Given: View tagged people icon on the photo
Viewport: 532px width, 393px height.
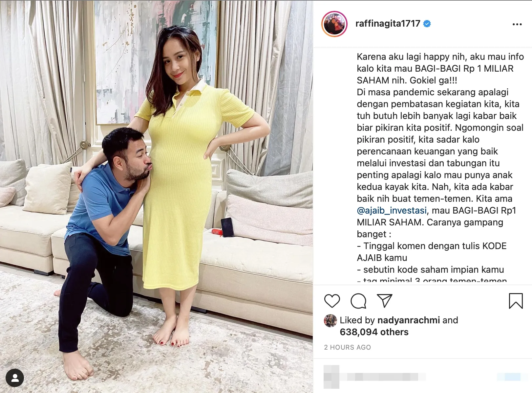Looking at the screenshot, I should [15, 378].
